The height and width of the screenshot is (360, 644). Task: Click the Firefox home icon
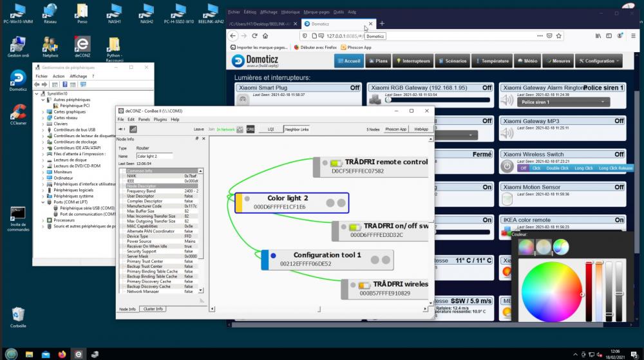tap(265, 35)
